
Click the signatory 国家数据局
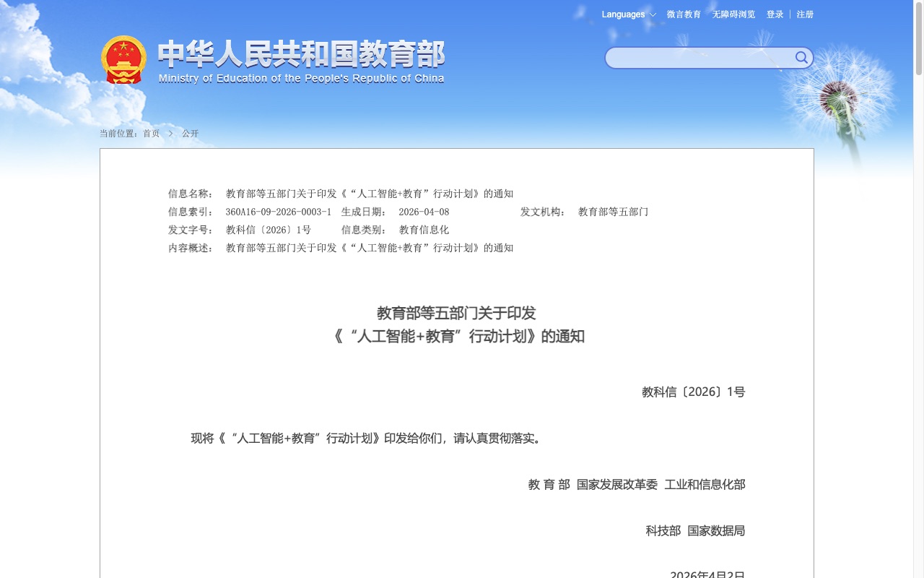pyautogui.click(x=716, y=530)
